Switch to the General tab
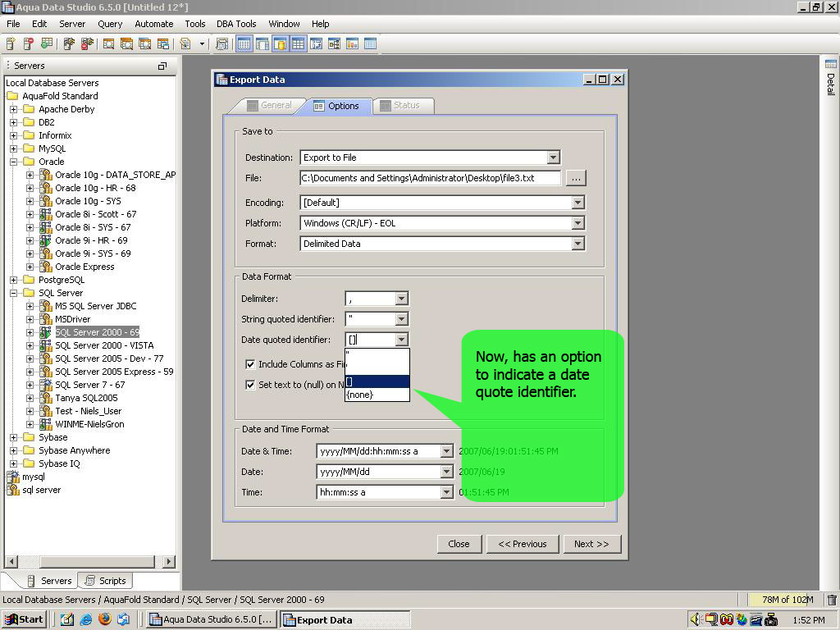The image size is (840, 630). (269, 106)
